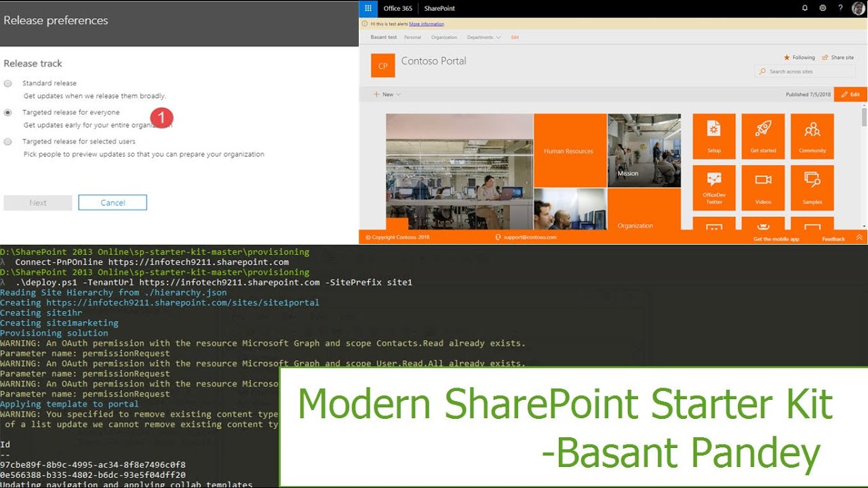This screenshot has height=488, width=868.
Task: Click SharePoint in the suite bar
Action: [439, 8]
